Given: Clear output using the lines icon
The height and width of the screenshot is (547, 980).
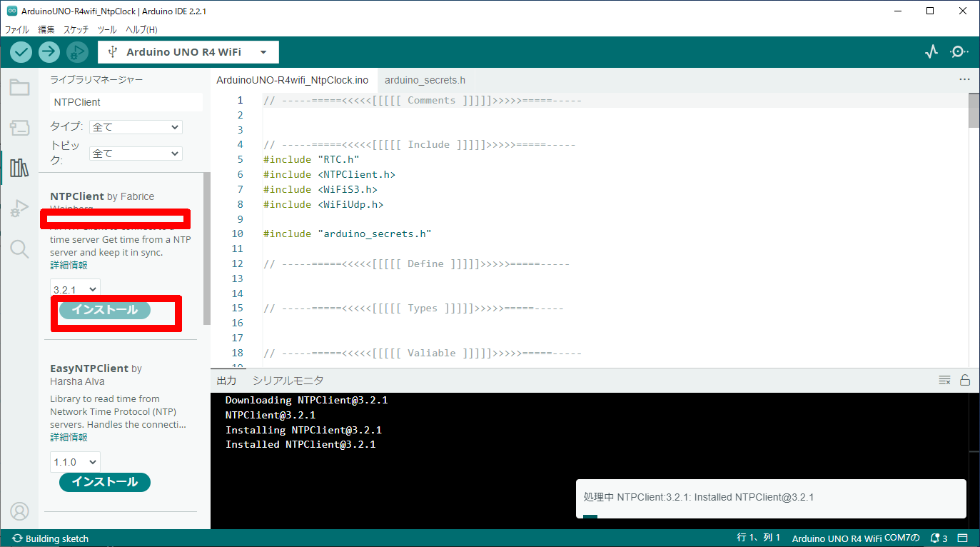Looking at the screenshot, I should [944, 380].
